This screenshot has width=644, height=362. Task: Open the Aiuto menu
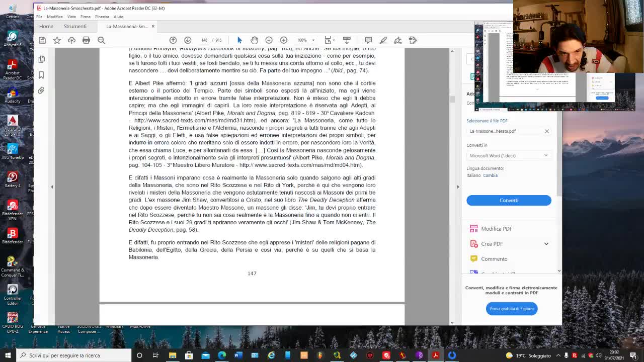118,17
